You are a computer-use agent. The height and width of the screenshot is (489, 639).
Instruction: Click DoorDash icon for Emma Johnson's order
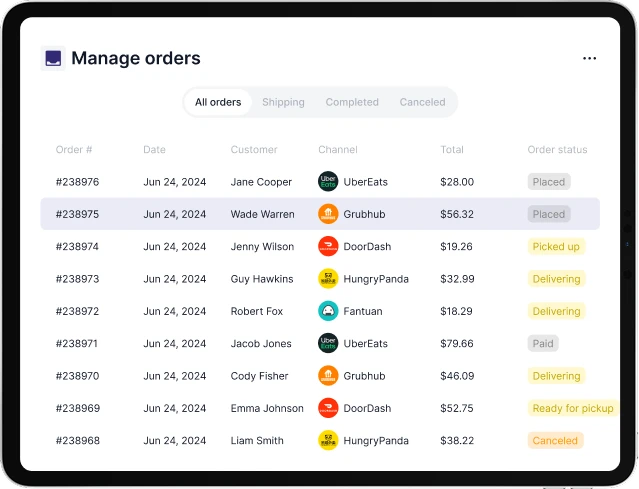pos(328,408)
